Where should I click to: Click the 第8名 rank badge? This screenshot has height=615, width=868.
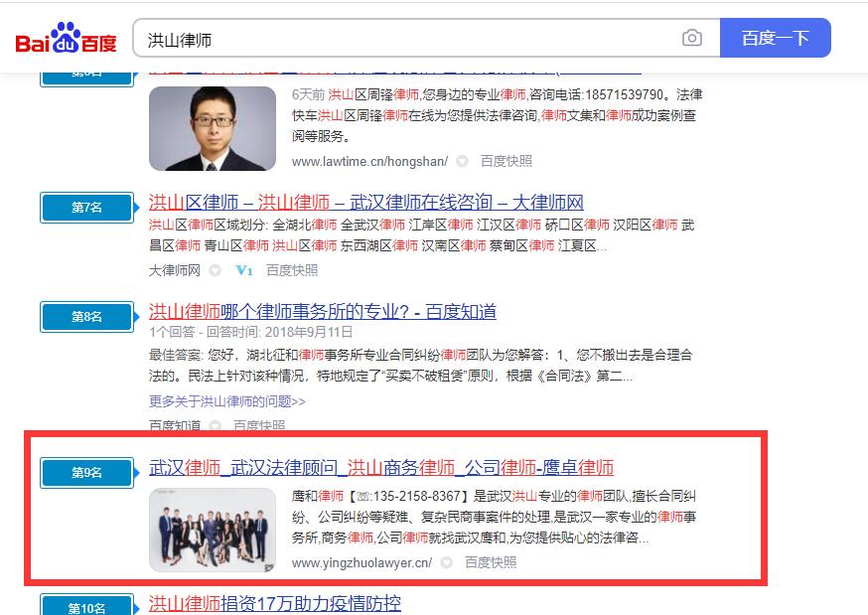pos(86,317)
